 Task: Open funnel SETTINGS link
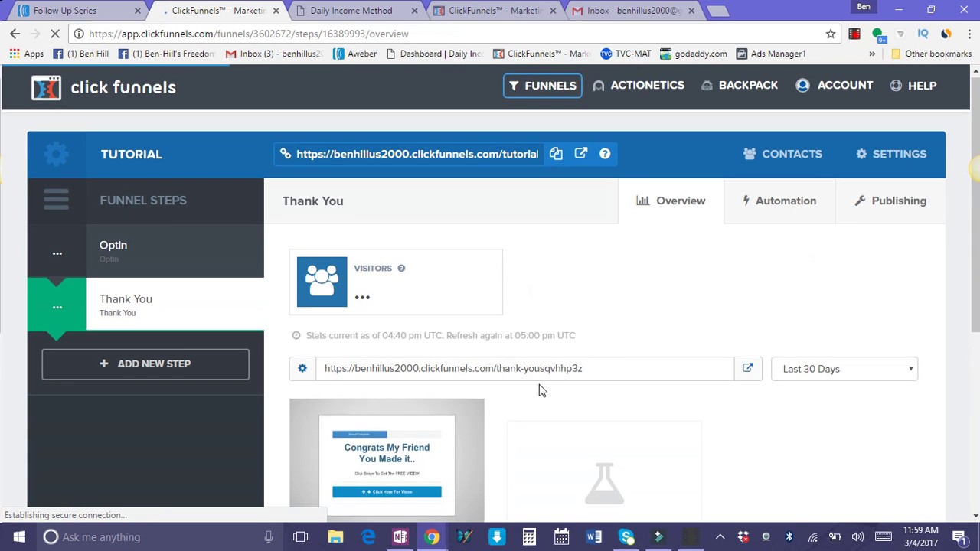click(891, 154)
